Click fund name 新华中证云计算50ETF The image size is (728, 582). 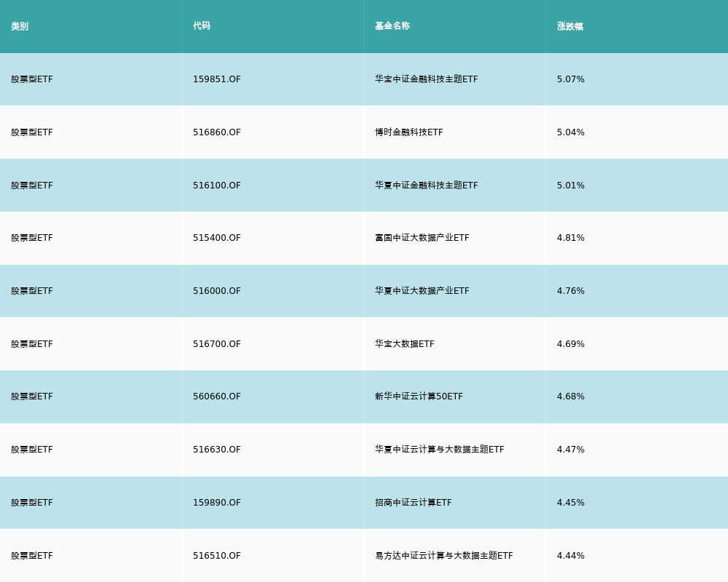click(x=419, y=396)
